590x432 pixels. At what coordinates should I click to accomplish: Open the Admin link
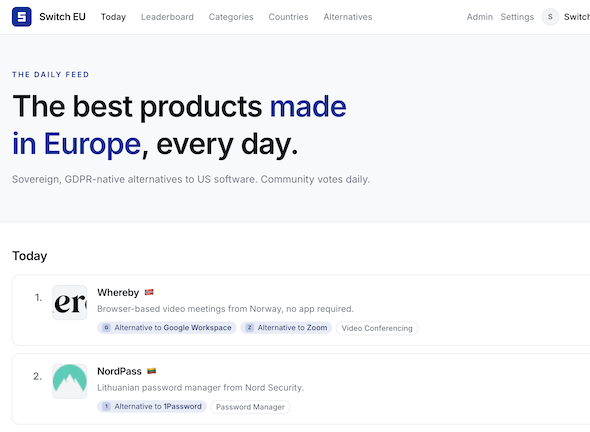coord(480,17)
